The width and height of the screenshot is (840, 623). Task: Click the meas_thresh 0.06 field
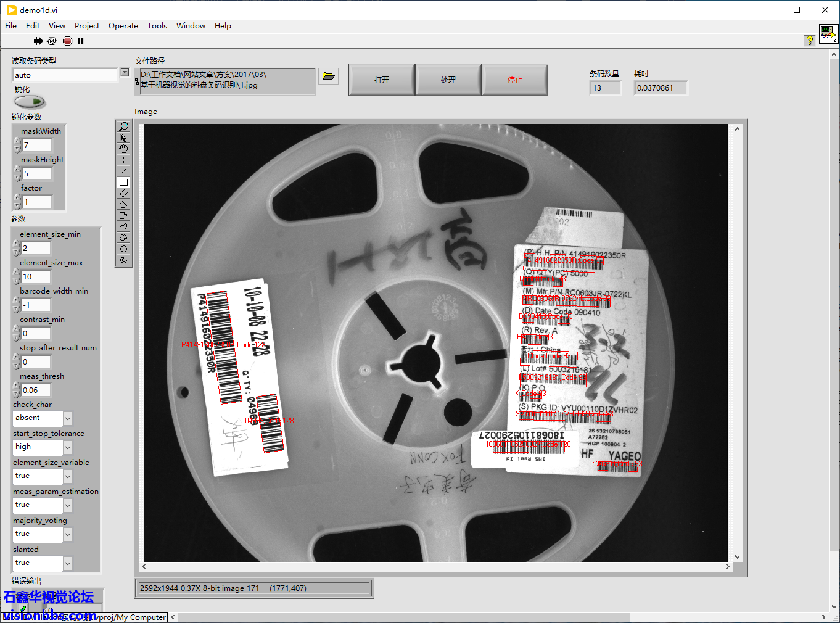click(35, 390)
